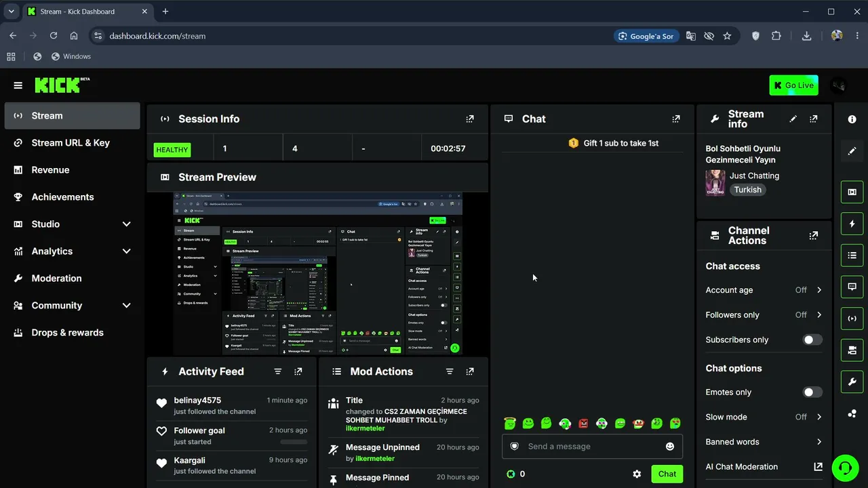The image size is (868, 488).
Task: Open Drops & rewards page
Action: click(x=72, y=332)
